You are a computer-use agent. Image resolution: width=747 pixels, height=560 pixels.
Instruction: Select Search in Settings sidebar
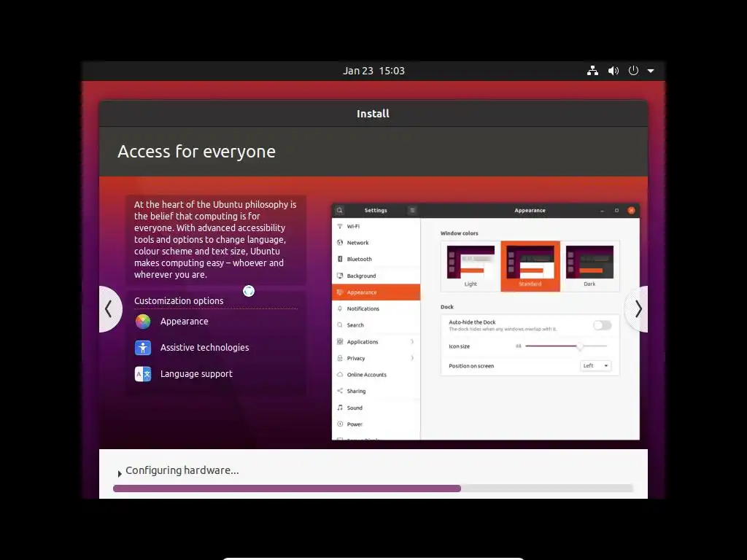[376, 325]
